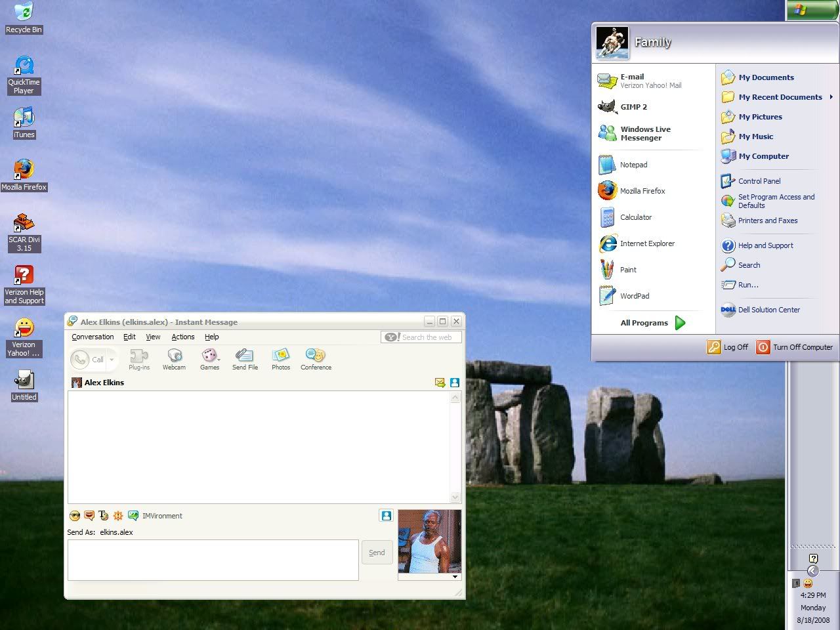Image resolution: width=840 pixels, height=630 pixels.
Task: Click the Buzz icon in message toolbar
Action: 118,516
